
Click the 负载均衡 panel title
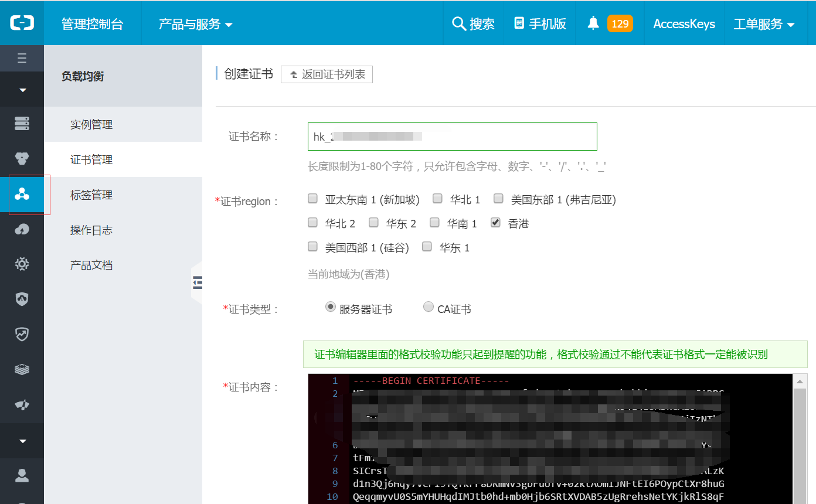pos(83,76)
